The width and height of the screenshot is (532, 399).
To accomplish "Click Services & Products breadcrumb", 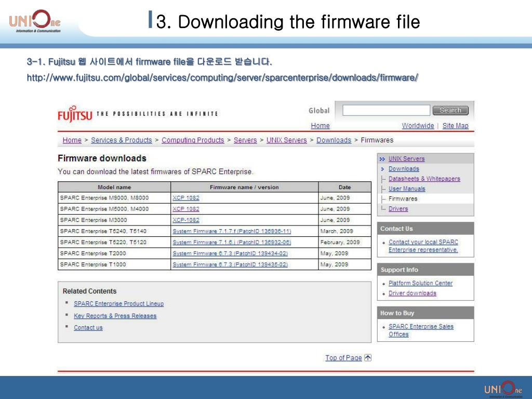I will tap(122, 140).
